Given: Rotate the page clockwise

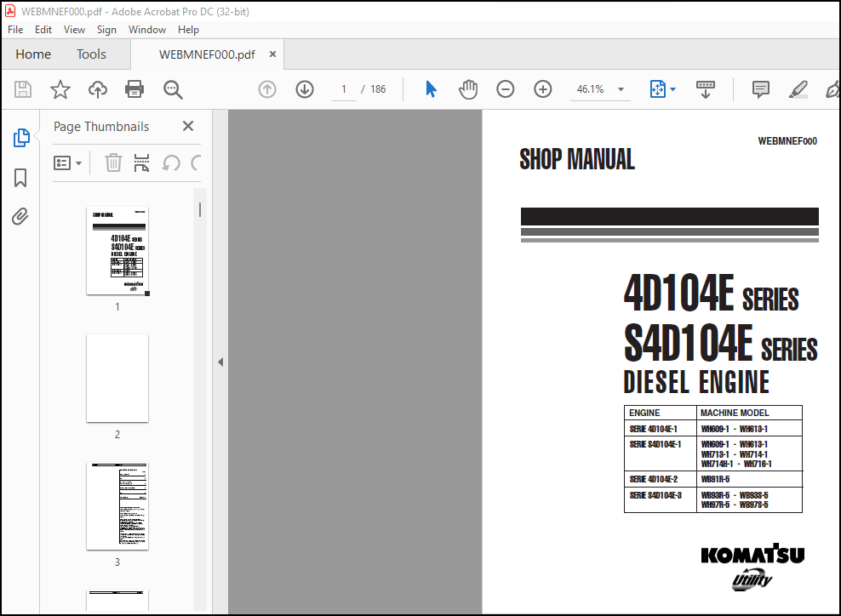Looking at the screenshot, I should pyautogui.click(x=197, y=163).
